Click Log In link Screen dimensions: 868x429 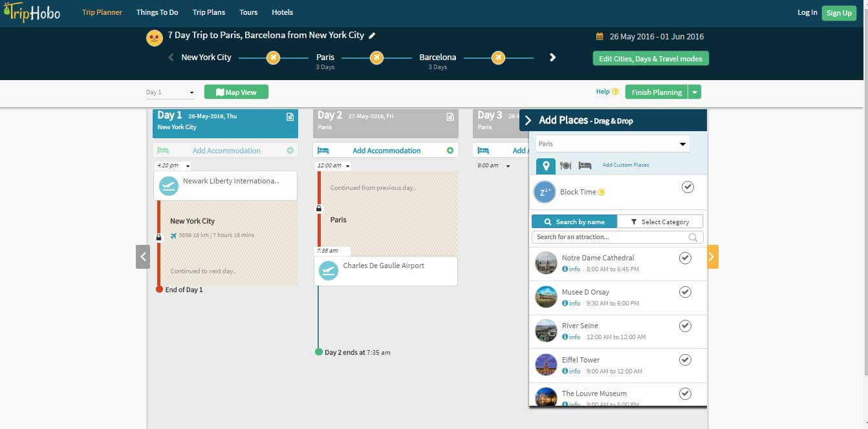(807, 12)
